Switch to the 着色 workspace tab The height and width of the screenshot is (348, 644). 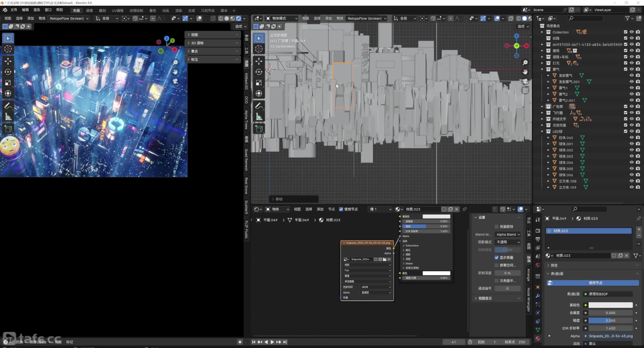pos(153,11)
